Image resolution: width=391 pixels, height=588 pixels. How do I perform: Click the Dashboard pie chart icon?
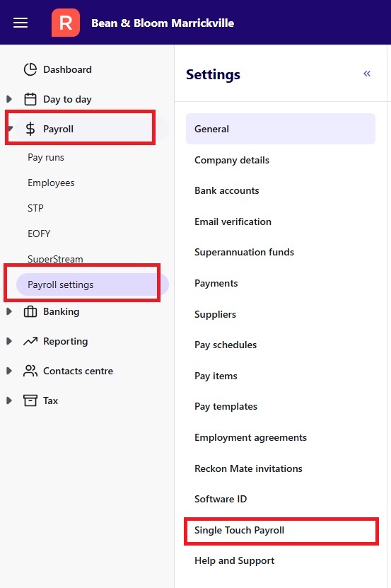point(30,69)
